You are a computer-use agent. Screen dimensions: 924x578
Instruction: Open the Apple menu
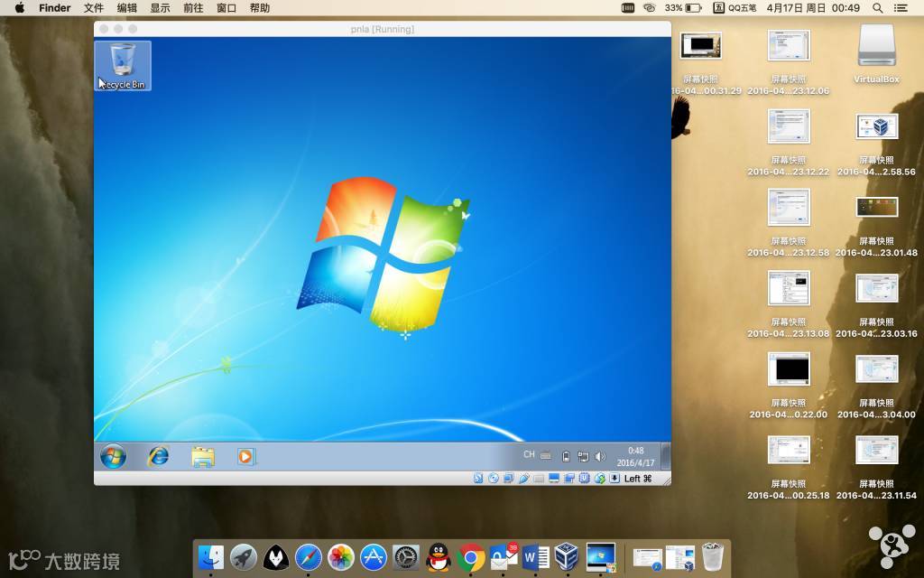pyautogui.click(x=20, y=7)
